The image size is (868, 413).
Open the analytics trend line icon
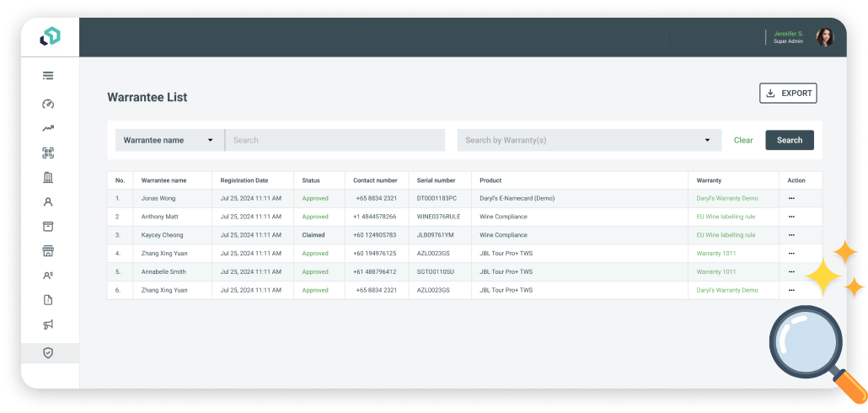tap(48, 128)
